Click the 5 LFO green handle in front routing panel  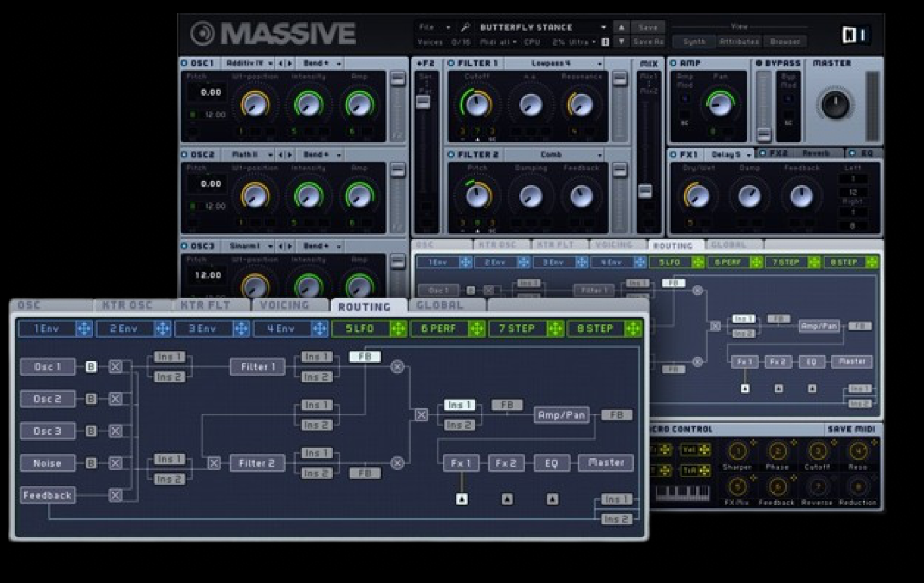(x=398, y=328)
